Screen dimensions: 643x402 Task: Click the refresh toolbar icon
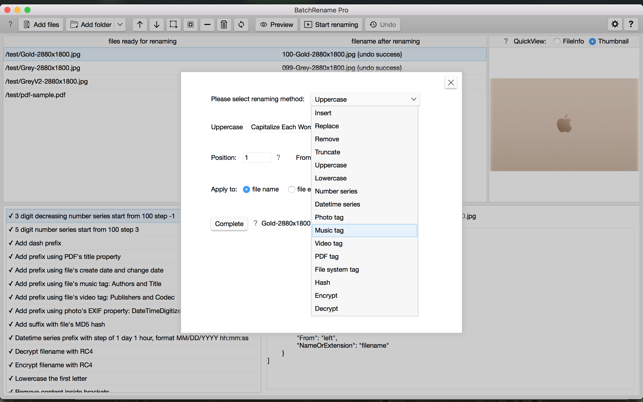[241, 25]
